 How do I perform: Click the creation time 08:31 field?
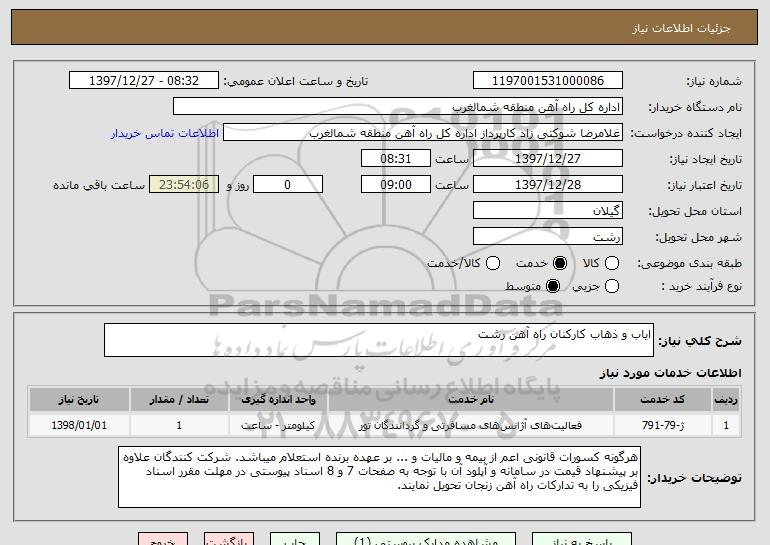396,159
